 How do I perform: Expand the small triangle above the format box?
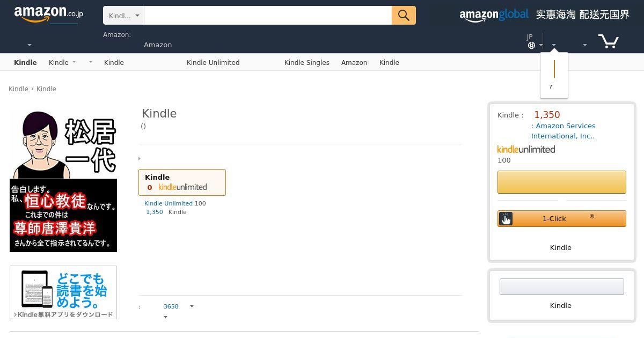click(140, 159)
